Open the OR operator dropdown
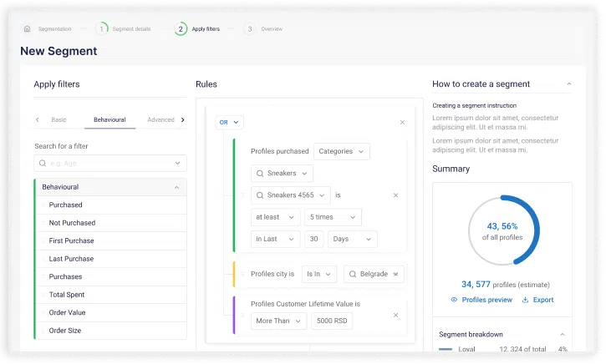Screen dimensions: 606x364 [229, 122]
